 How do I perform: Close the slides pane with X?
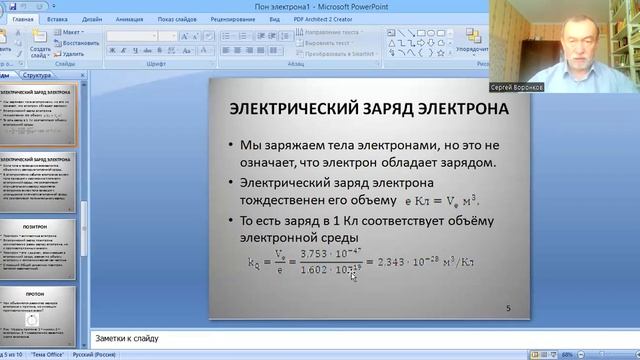tap(82, 75)
